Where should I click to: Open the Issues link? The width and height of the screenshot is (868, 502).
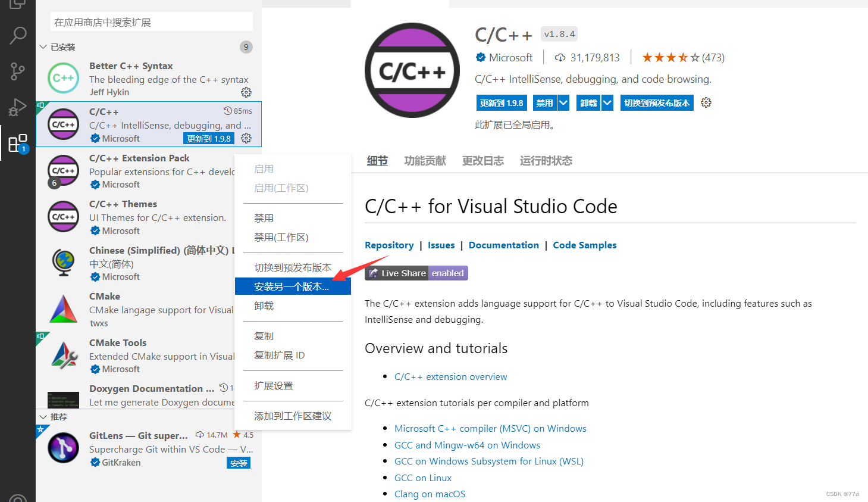click(x=441, y=245)
